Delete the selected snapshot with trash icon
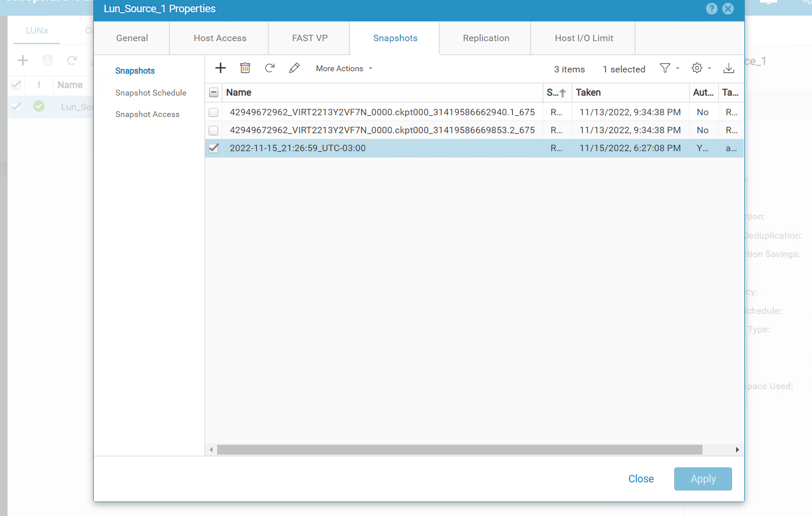Screen dimensions: 812x516 point(245,68)
